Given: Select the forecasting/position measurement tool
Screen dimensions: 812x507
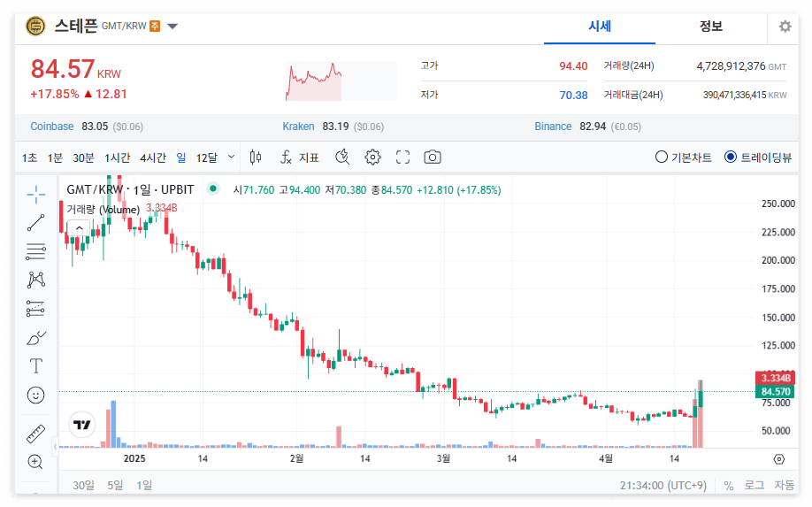Looking at the screenshot, I should tap(35, 309).
